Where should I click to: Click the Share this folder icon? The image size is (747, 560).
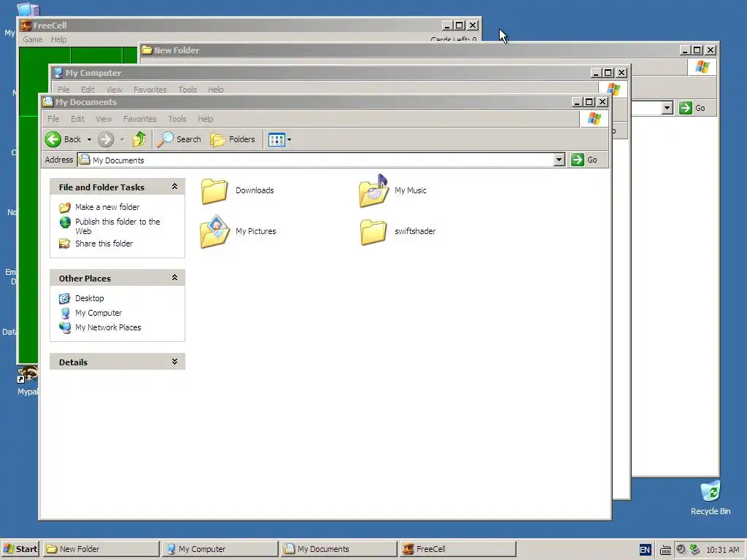[65, 244]
